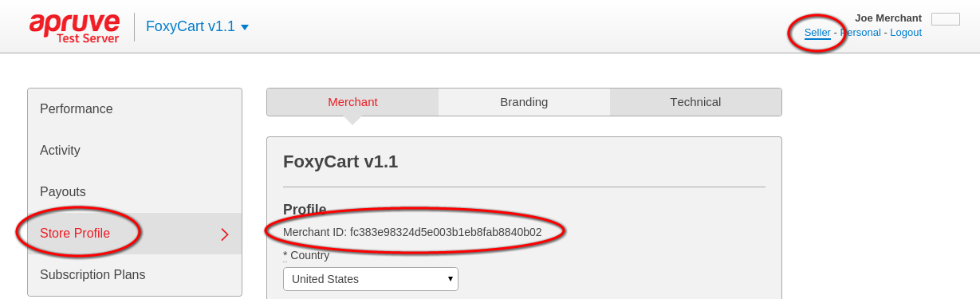Screen dimensions: 980x299
Task: Open Subscription Plans in the sidebar
Action: tap(135, 275)
